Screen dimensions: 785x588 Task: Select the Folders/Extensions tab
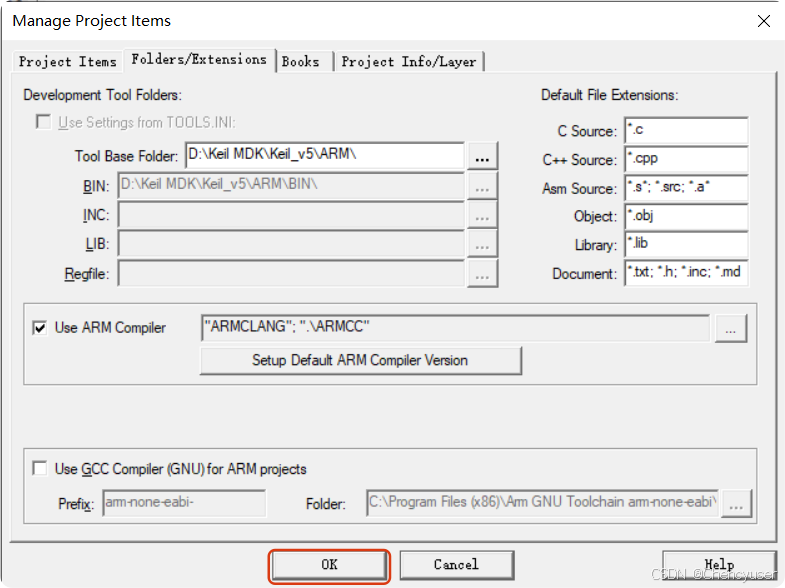click(x=199, y=60)
